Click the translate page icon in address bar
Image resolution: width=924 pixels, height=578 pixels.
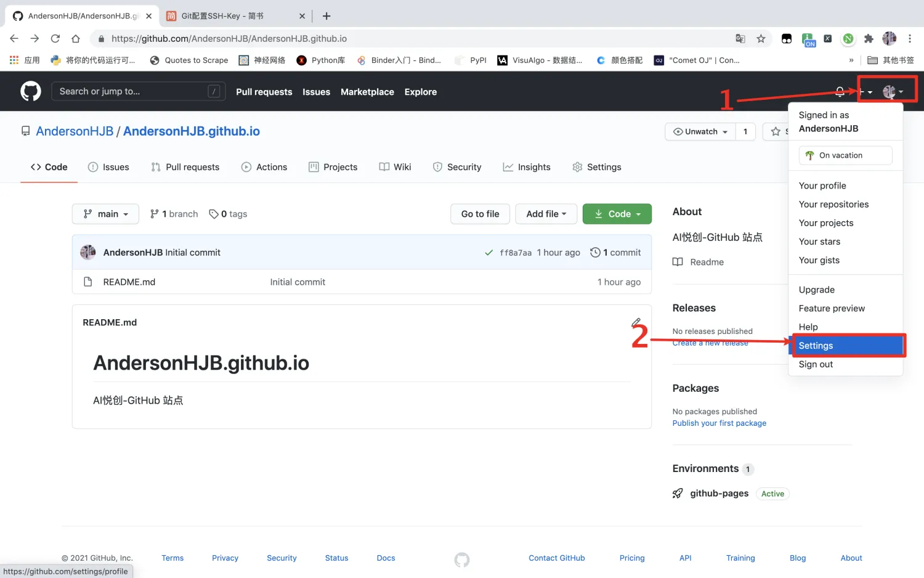pos(740,38)
